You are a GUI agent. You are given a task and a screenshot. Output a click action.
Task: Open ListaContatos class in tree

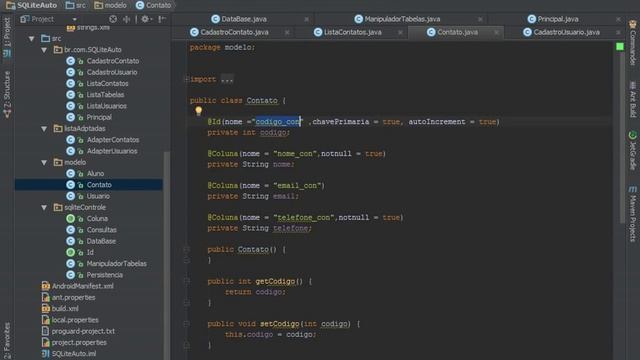coord(107,83)
